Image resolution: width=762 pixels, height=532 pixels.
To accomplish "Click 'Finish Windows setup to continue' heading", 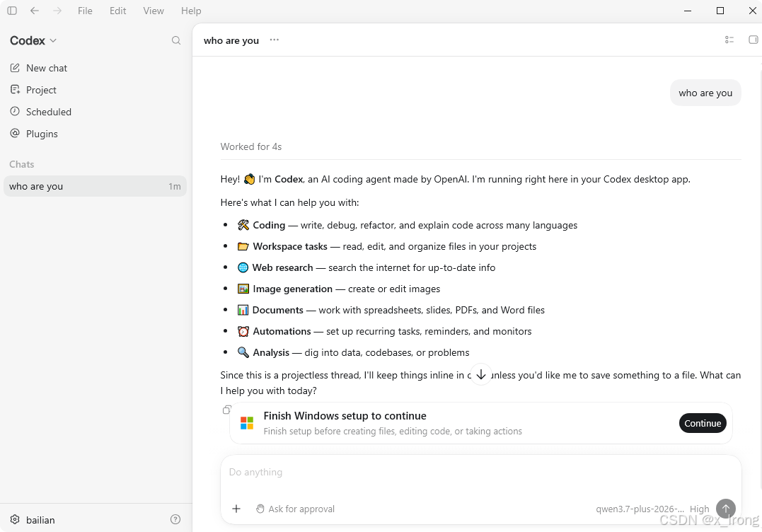I will click(345, 416).
